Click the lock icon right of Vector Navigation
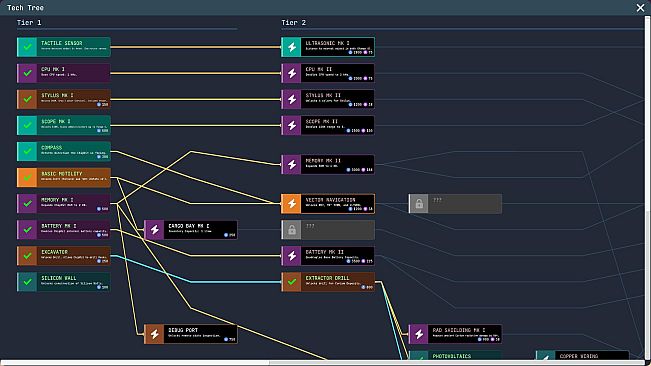651x366 pixels. tap(419, 204)
